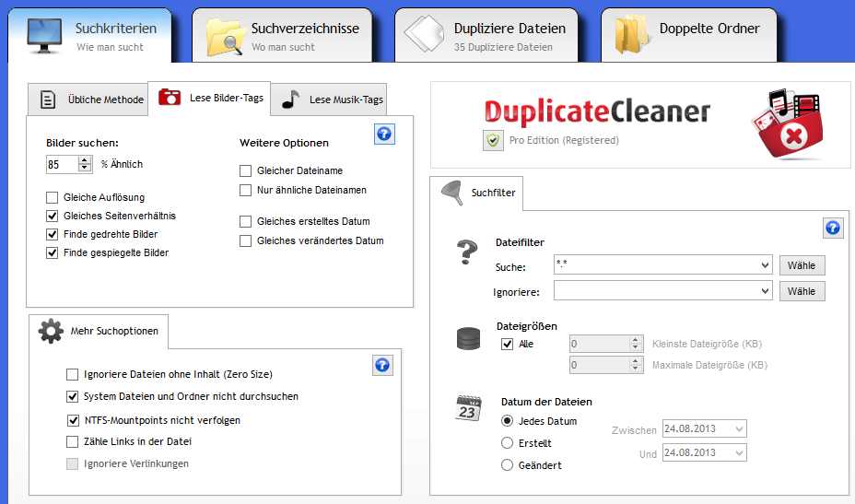Click the calendar icon beside Datum der Dateien
The height and width of the screenshot is (504, 855).
[469, 408]
